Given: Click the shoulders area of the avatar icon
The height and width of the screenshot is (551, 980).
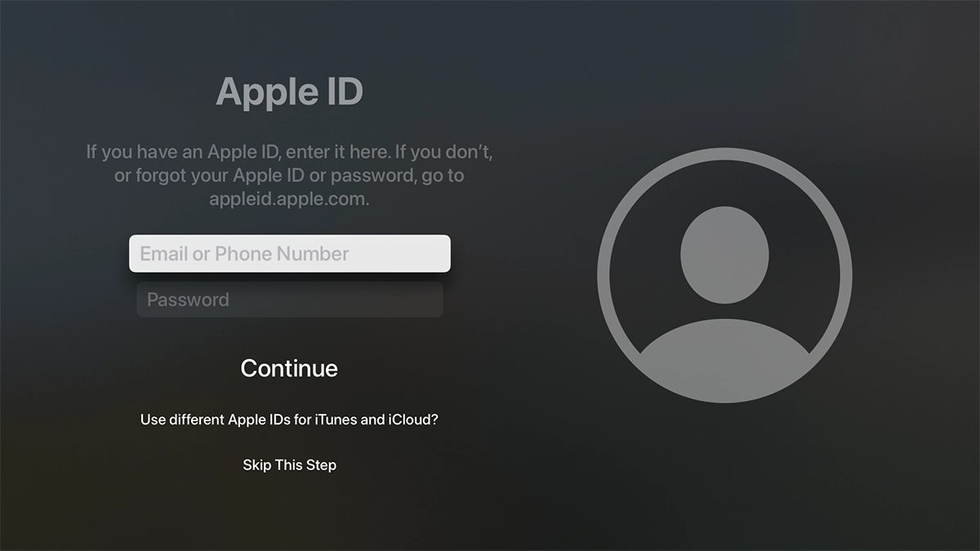Looking at the screenshot, I should [725, 359].
